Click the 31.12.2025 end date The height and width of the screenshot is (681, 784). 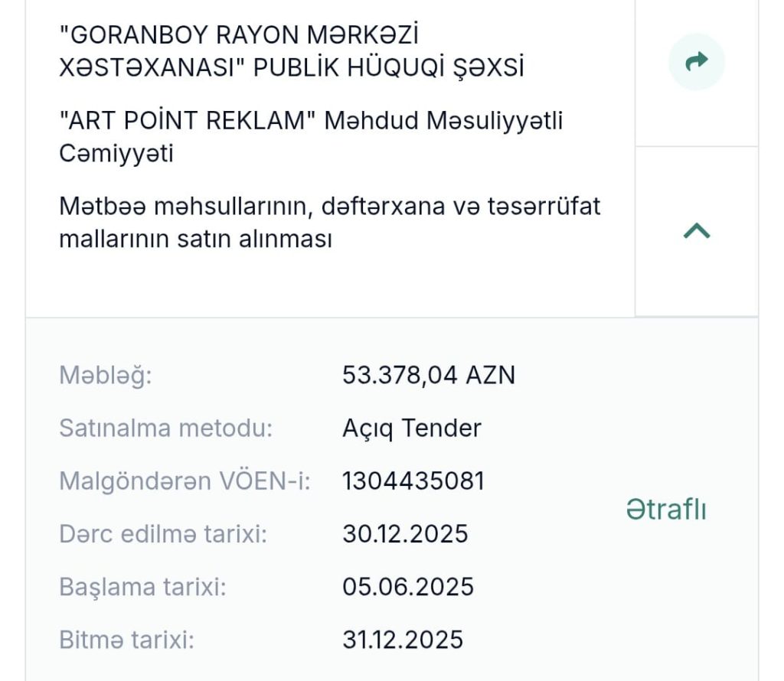(x=403, y=639)
